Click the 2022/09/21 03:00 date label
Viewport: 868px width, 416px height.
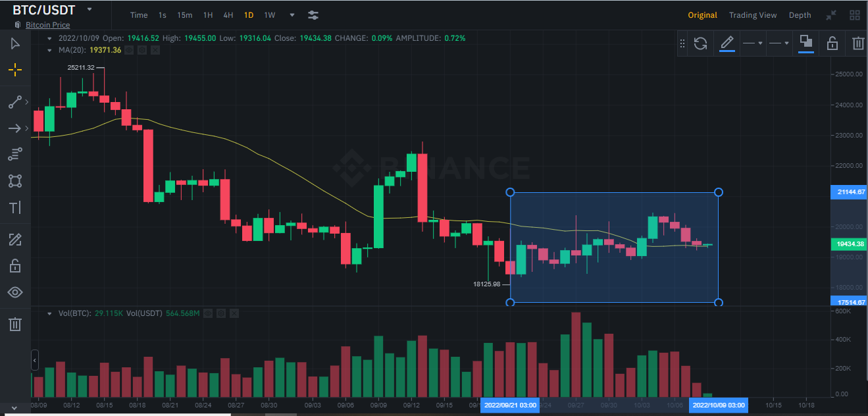coord(510,405)
